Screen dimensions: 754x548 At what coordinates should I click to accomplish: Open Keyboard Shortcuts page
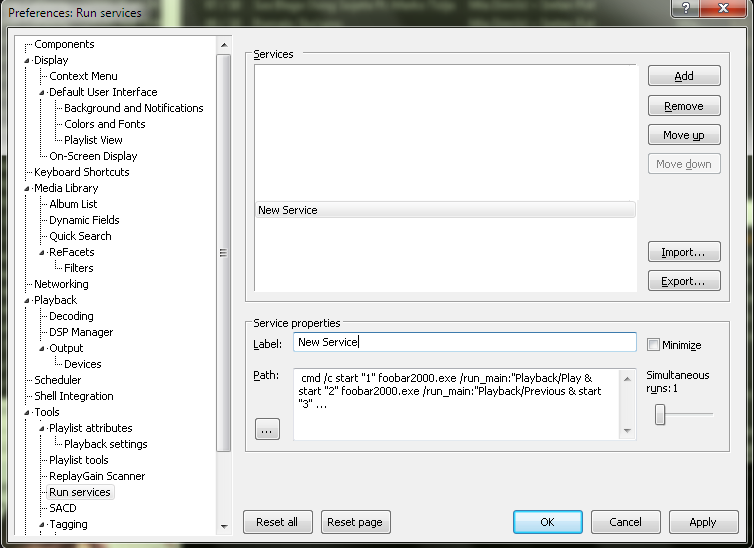pos(82,172)
